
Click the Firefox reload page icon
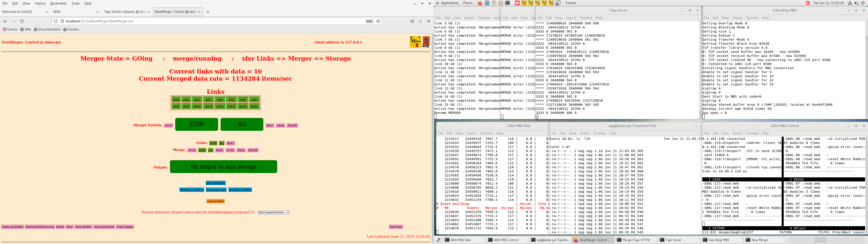pyautogui.click(x=22, y=21)
